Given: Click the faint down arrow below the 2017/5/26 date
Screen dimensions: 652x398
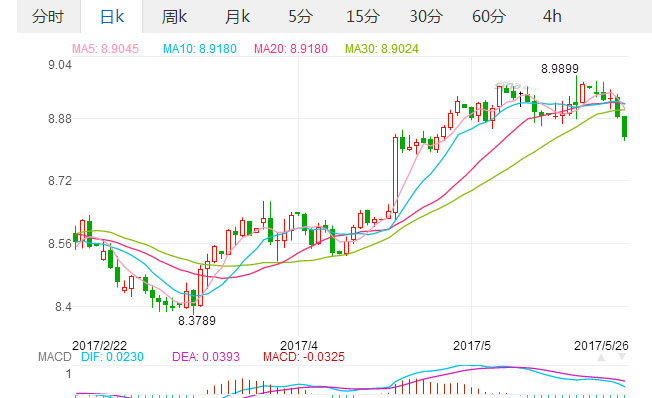Looking at the screenshot, I should pos(622,357).
